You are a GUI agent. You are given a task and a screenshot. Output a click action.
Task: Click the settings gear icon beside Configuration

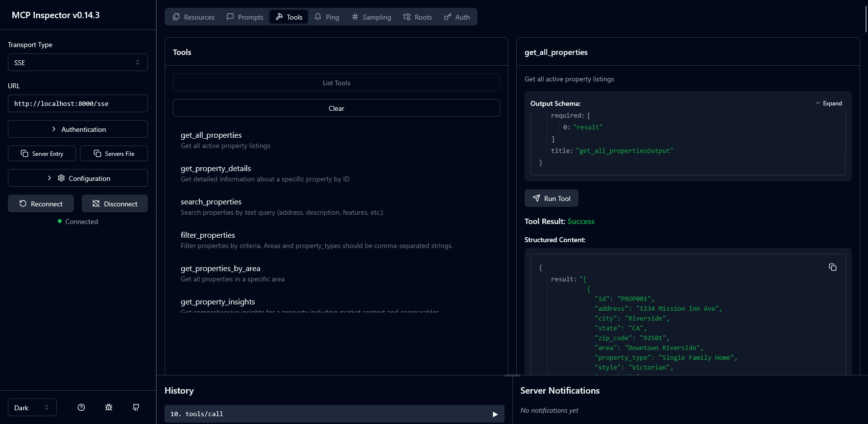(x=61, y=178)
